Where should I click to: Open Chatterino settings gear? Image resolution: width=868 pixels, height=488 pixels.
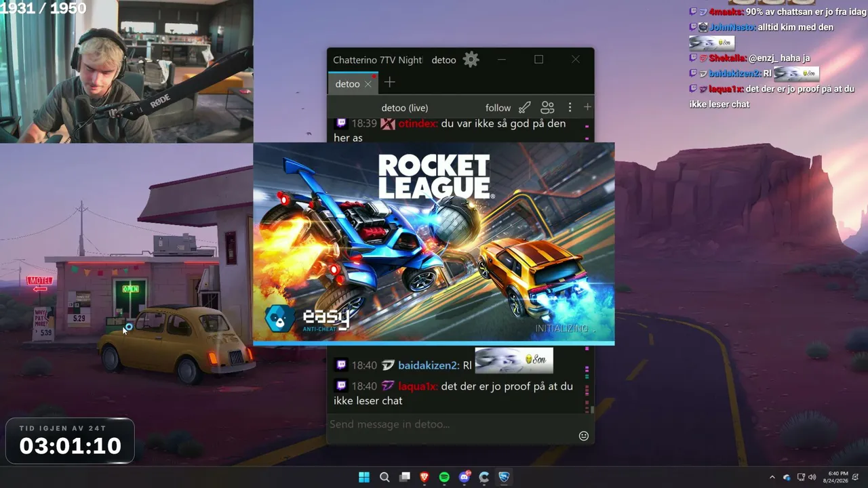(x=471, y=60)
